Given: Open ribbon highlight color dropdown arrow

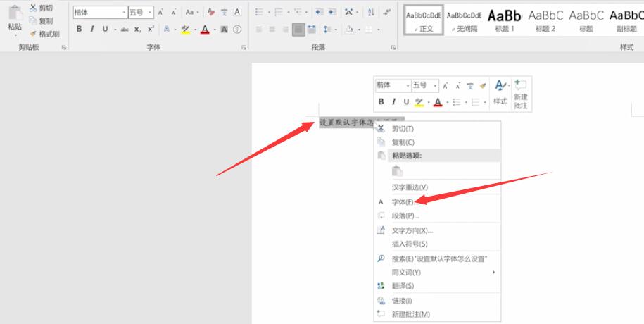Looking at the screenshot, I should tap(195, 30).
